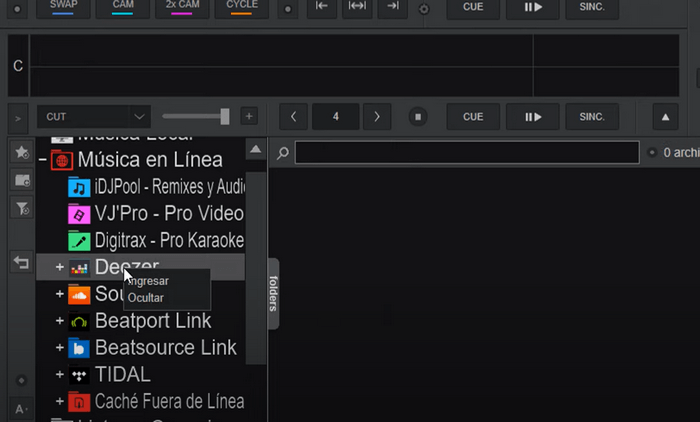Collapse the Música en Línea folder
Viewport: 700px width, 422px height.
pos(42,159)
